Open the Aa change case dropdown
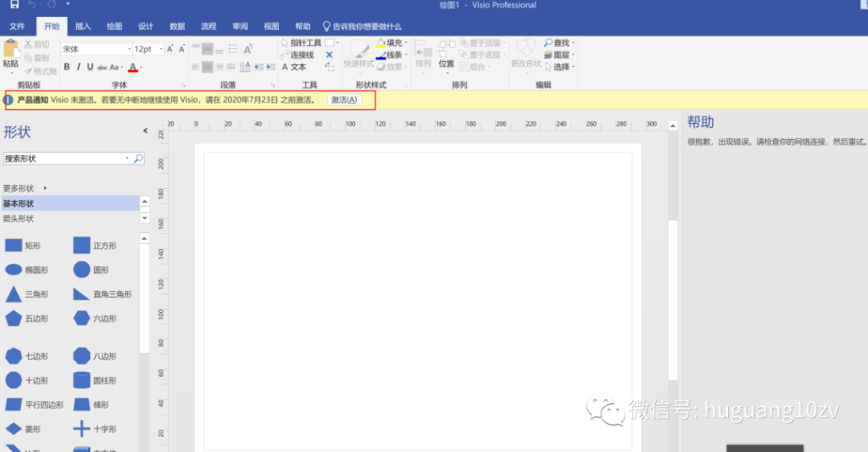The image size is (868, 452). point(116,67)
